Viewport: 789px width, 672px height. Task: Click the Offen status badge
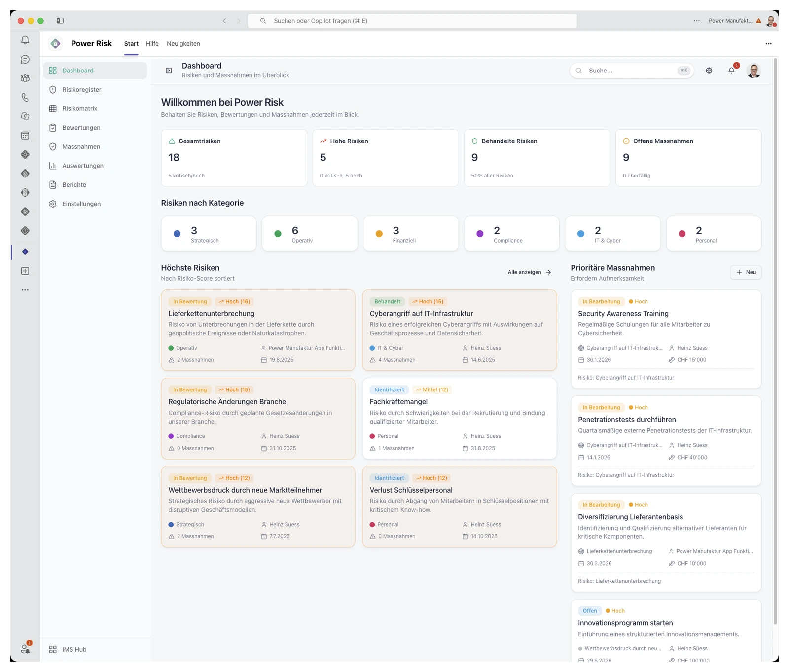pyautogui.click(x=590, y=611)
